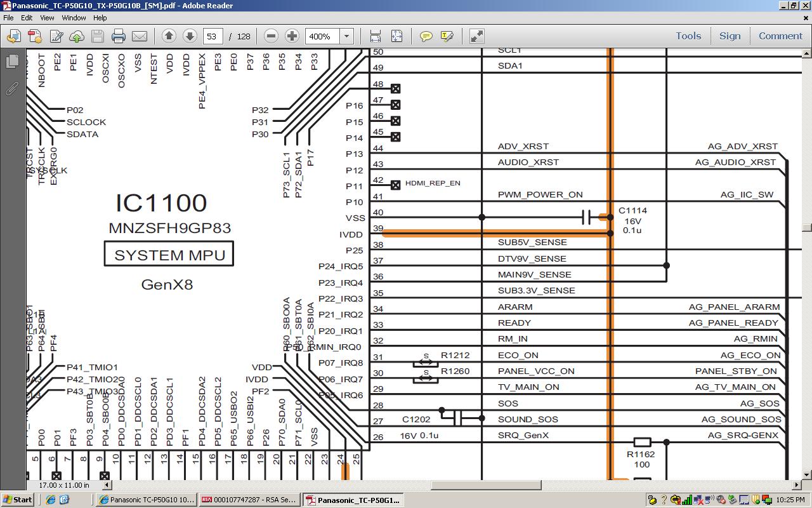Go to next page with down arrow

190,36
